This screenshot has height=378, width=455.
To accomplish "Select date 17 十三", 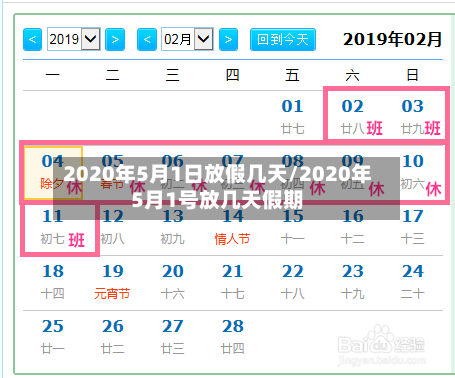I will 413,228.
